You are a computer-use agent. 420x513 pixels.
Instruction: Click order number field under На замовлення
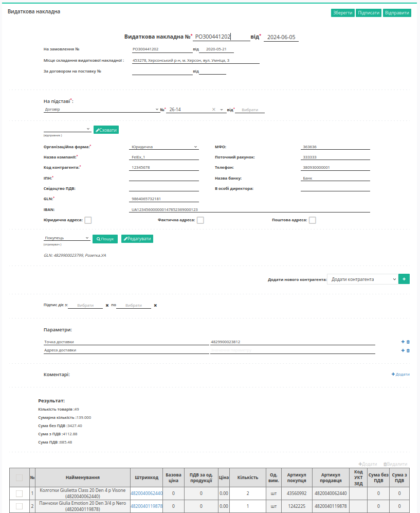click(x=162, y=49)
